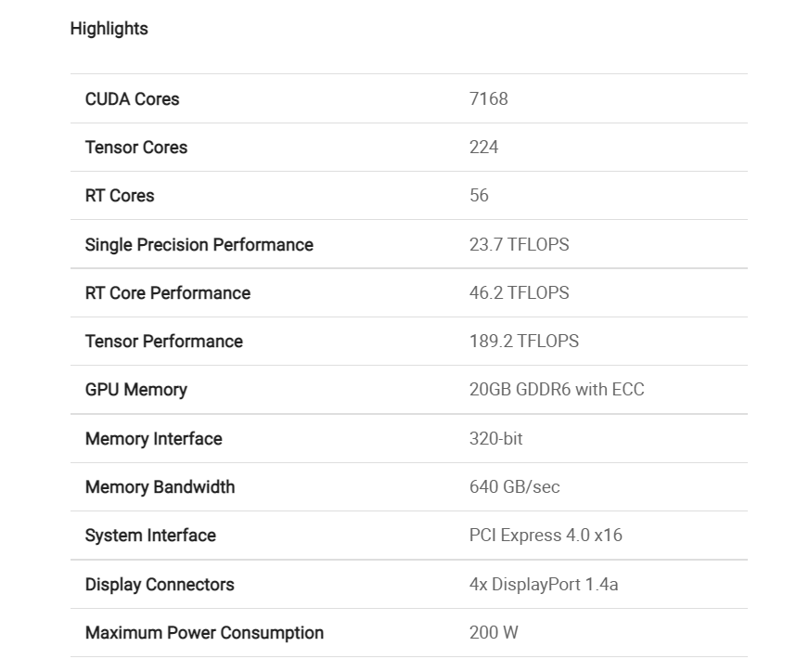Select the 7168 CUDA cores value

(488, 98)
